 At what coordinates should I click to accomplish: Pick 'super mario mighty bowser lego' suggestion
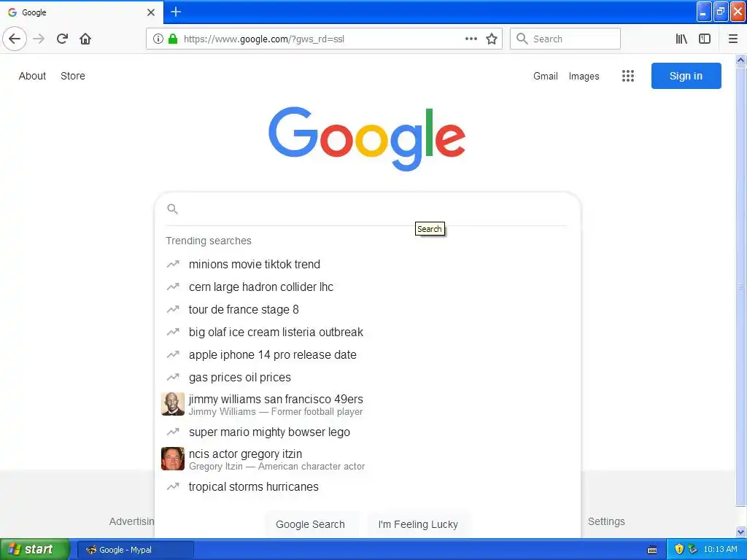tap(367, 432)
